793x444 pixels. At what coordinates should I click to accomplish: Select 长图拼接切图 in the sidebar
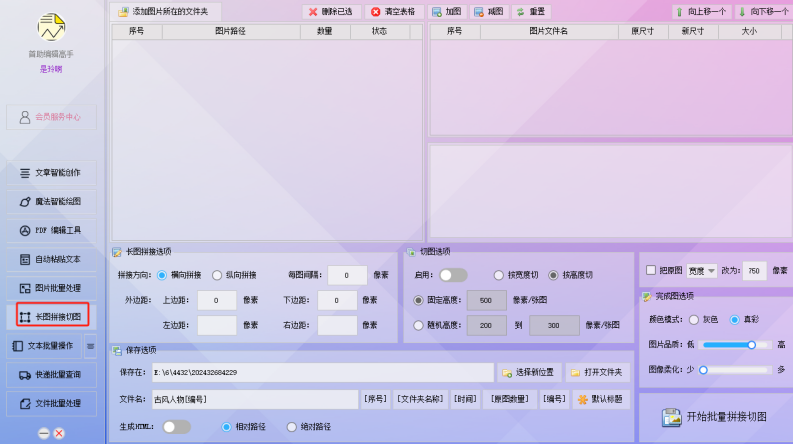53,317
